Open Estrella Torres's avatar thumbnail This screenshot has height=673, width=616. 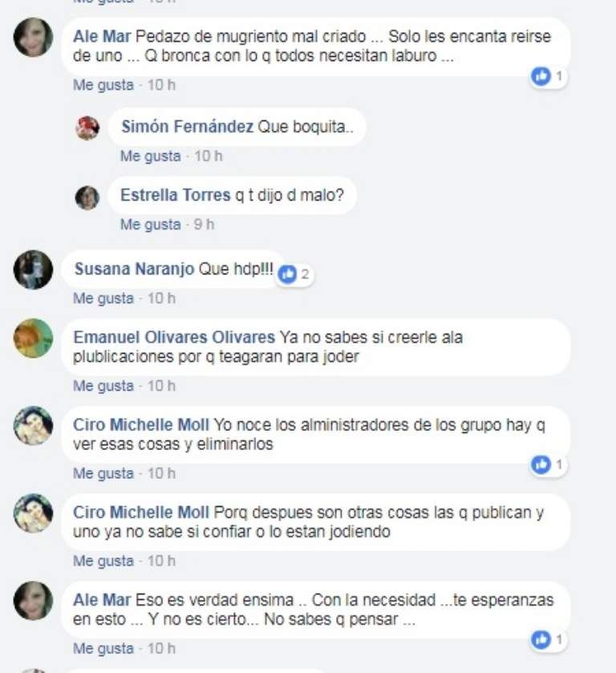87,197
